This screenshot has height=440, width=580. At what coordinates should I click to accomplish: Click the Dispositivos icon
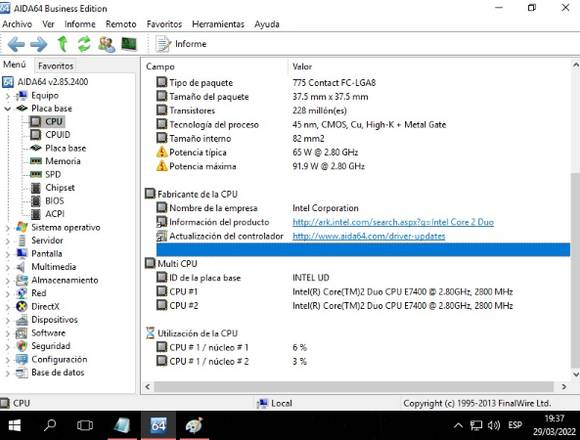click(x=22, y=319)
